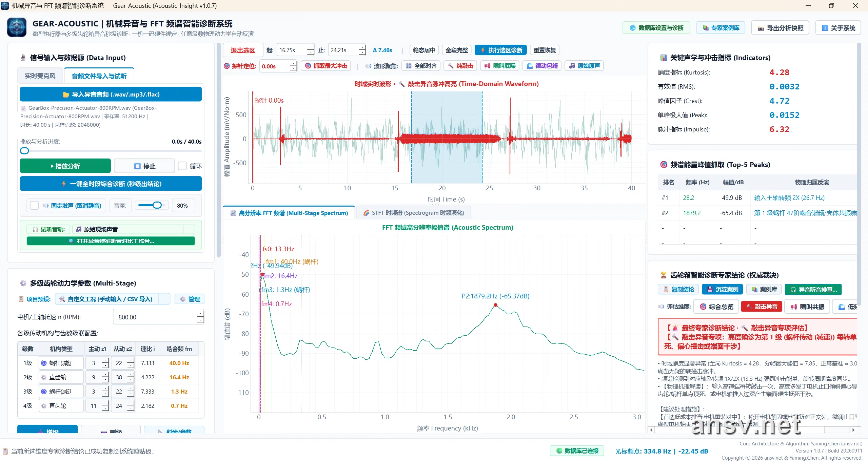This screenshot has width=868, height=463.
Task: Select the 敲击异音 evaluation dimension
Action: pos(762,307)
